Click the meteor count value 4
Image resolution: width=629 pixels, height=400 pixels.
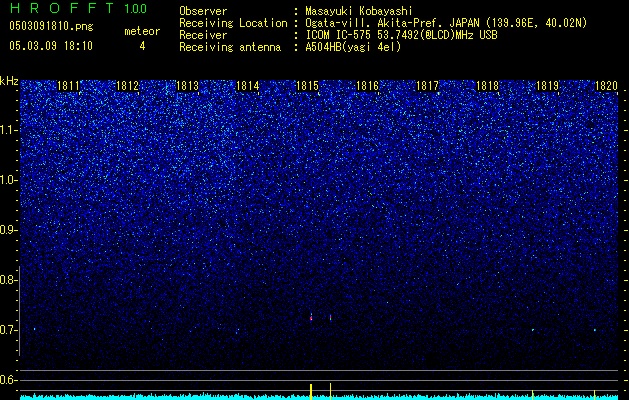tap(142, 46)
